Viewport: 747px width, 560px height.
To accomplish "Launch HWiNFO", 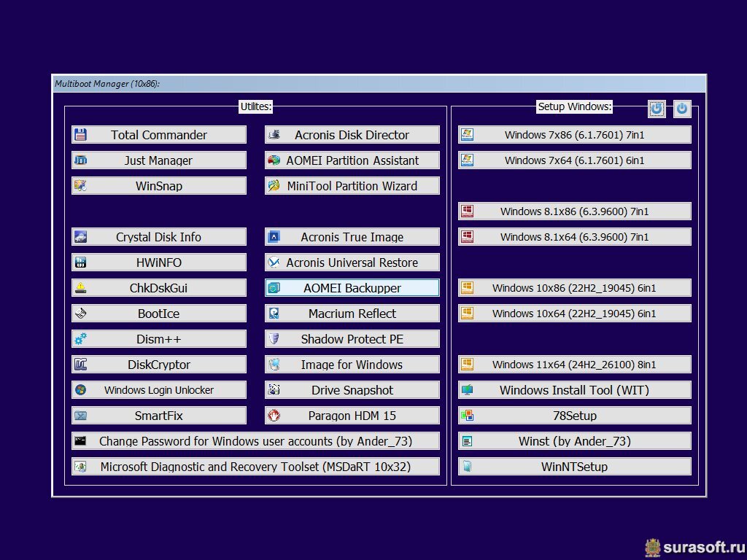I will point(159,262).
